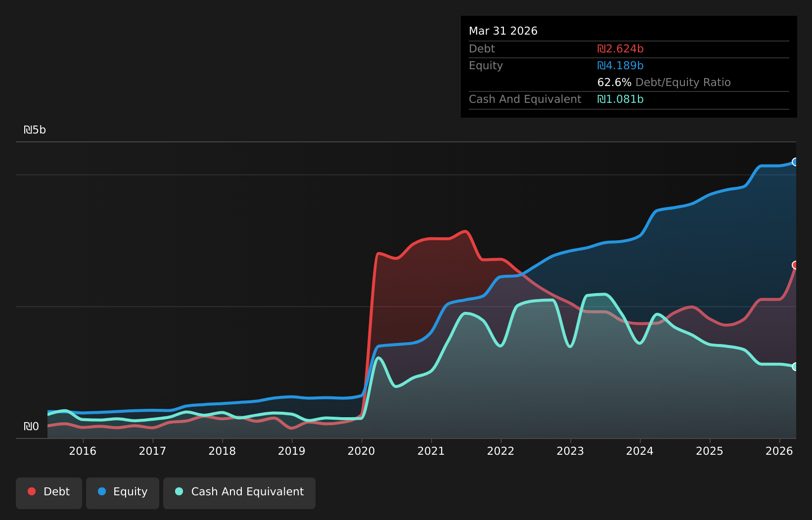
Task: Click the ₪0 y-axis label
Action: tap(31, 427)
